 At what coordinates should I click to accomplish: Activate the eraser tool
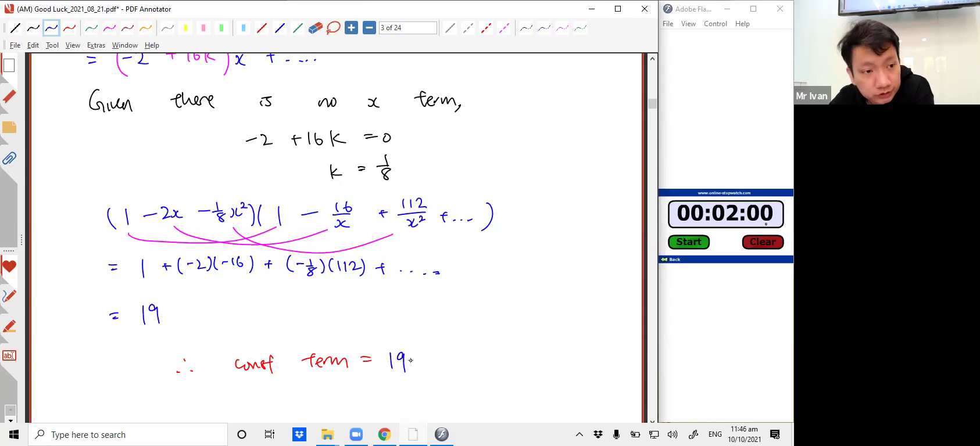316,28
